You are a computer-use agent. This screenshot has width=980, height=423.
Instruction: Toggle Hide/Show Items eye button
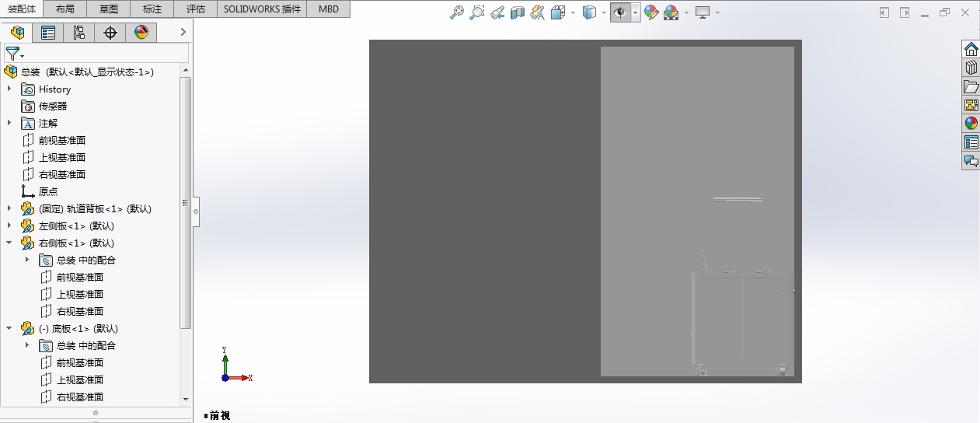620,12
